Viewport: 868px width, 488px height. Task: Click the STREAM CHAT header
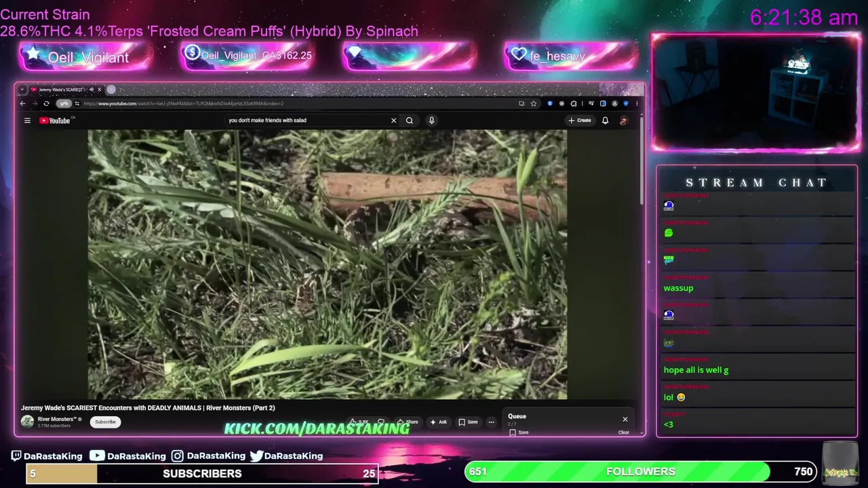coord(756,182)
